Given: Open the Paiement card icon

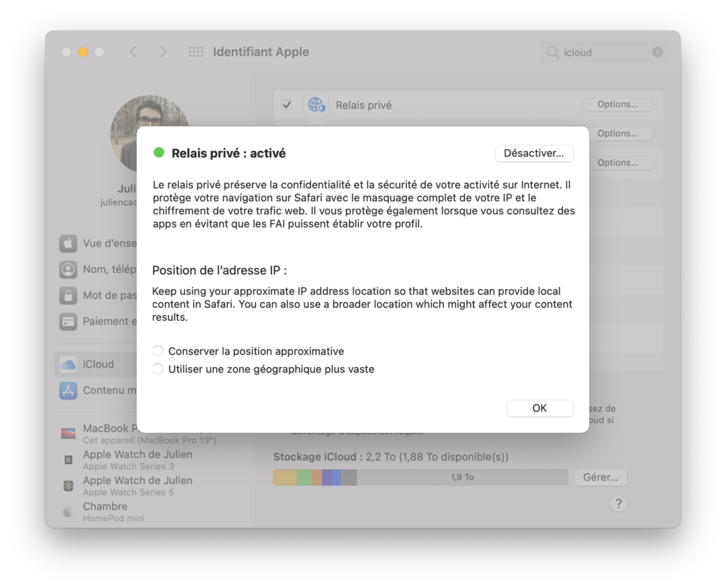Looking at the screenshot, I should [x=68, y=321].
